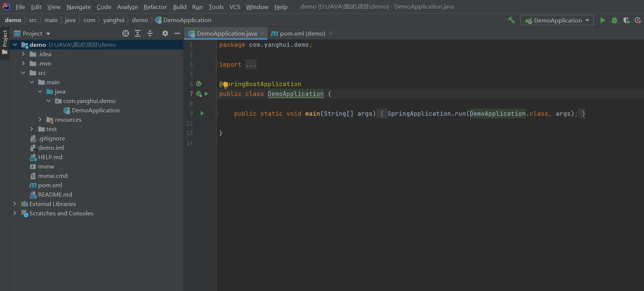644x291 pixels.
Task: Run DemoApplication with the green play button
Action: 602,20
